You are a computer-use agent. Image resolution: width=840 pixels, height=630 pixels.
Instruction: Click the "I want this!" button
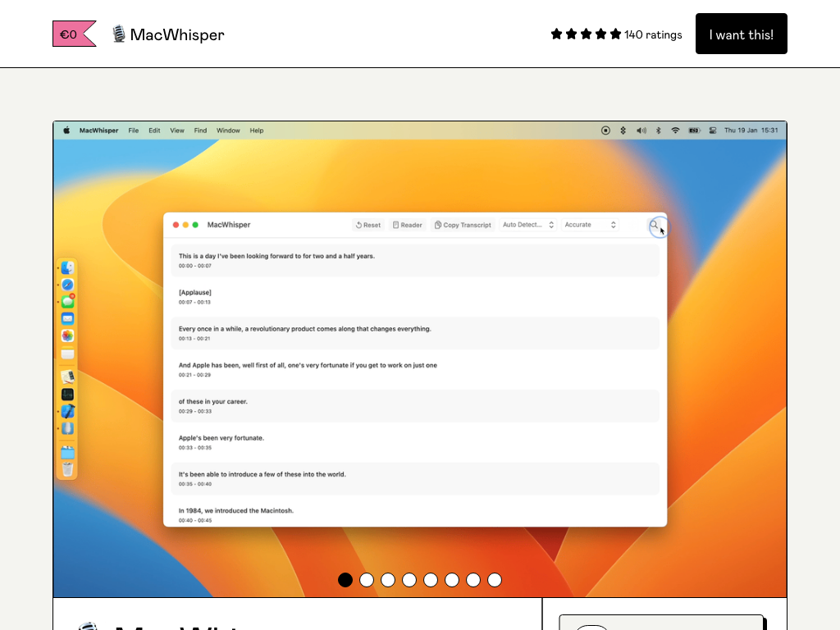(742, 34)
